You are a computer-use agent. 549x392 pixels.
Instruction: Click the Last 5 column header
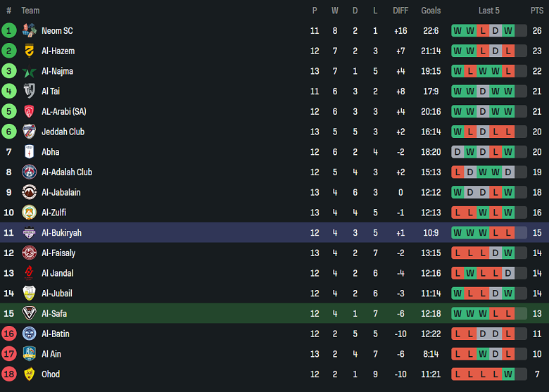point(489,11)
